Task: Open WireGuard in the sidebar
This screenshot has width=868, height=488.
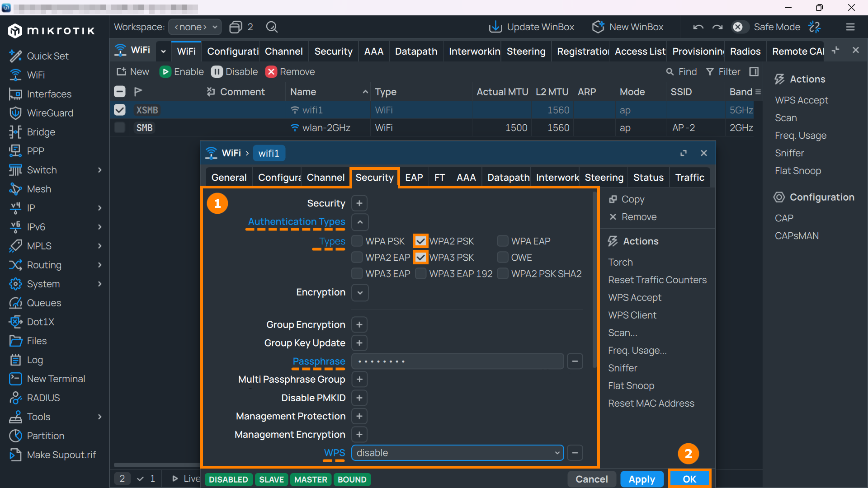Action: [50, 113]
